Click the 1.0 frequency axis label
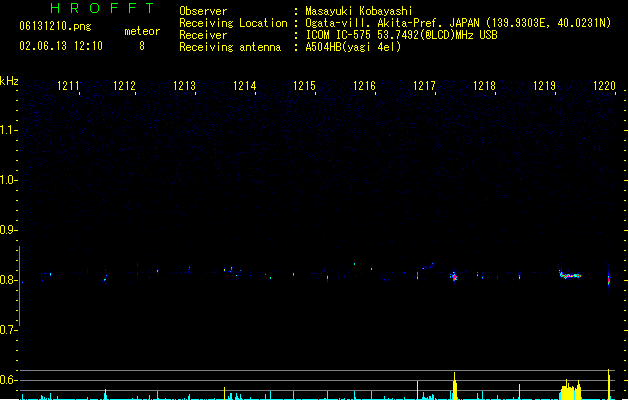 coord(8,180)
